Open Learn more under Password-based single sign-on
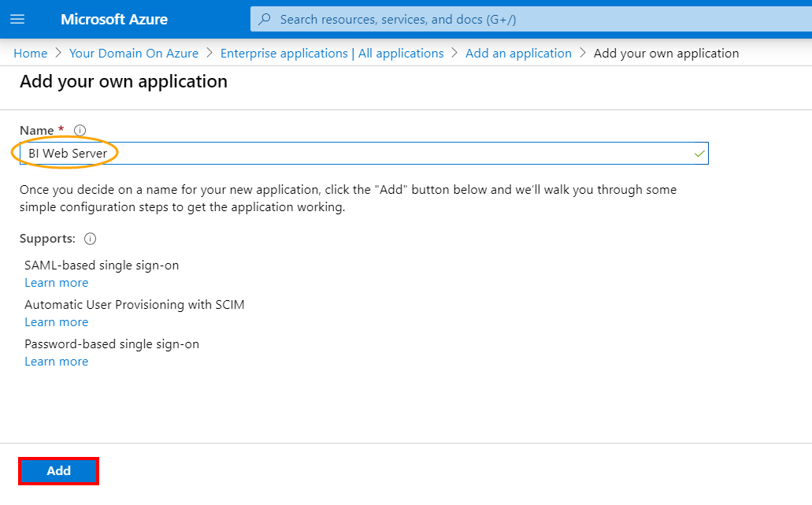The image size is (812, 505). pos(56,361)
